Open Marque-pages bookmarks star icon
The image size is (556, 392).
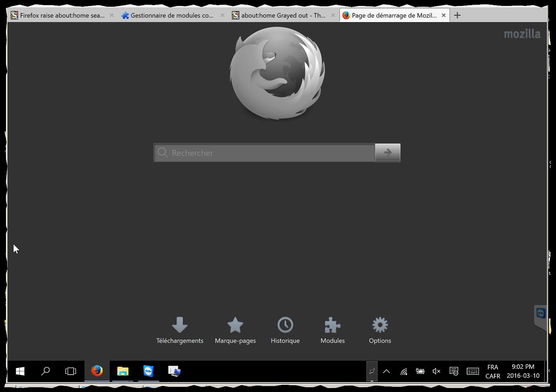[235, 325]
